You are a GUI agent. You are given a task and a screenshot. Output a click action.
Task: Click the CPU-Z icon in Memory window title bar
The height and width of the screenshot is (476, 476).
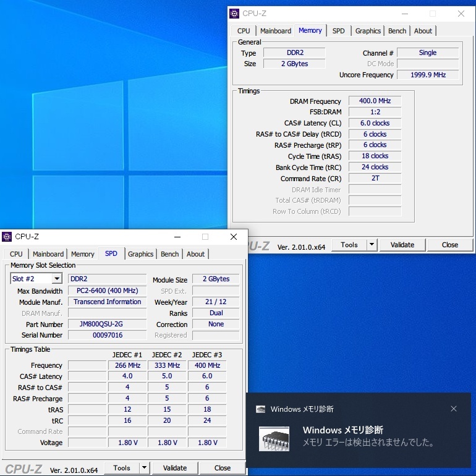pos(234,14)
